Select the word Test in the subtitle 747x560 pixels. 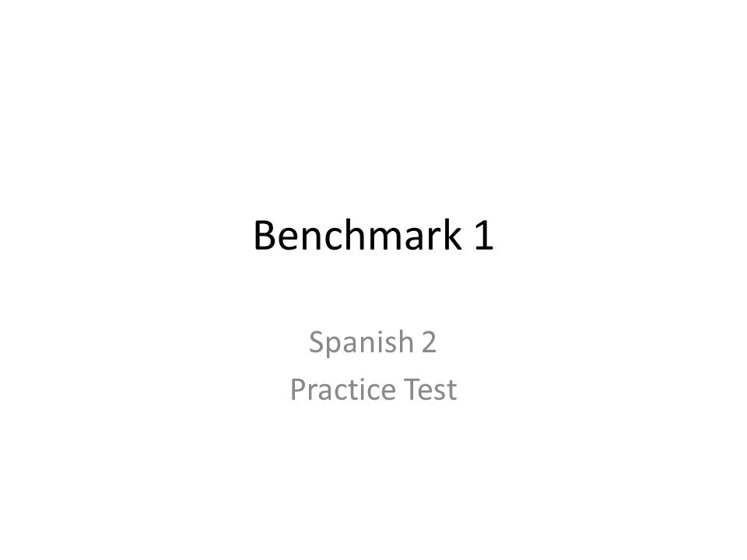430,390
